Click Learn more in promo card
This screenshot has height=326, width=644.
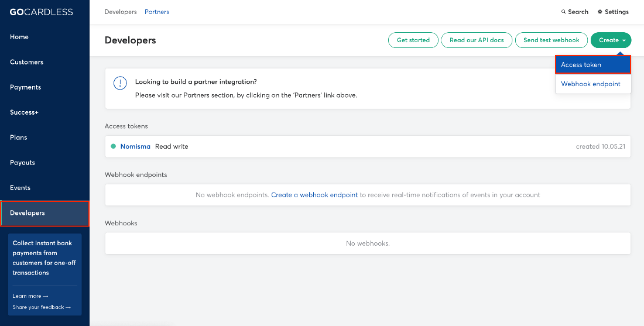coord(30,296)
